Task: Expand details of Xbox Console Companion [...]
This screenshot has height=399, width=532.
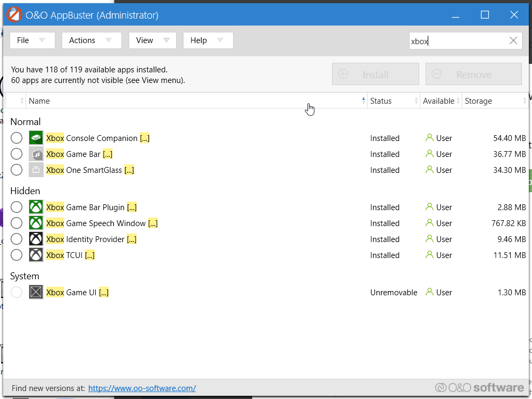Action: 145,138
